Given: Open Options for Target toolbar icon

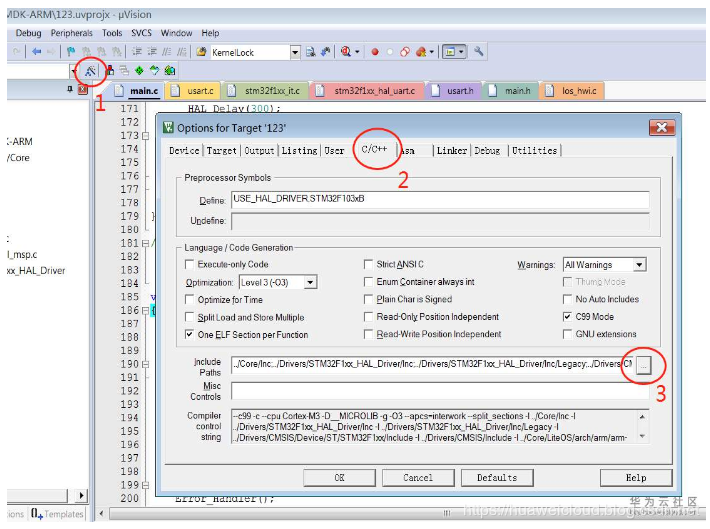Looking at the screenshot, I should pyautogui.click(x=90, y=71).
